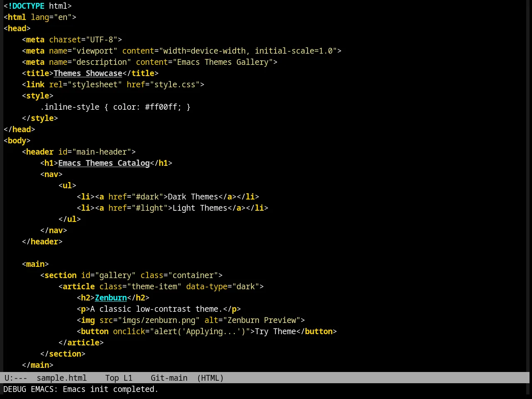532x399 pixels.
Task: Click the '#light' href value
Action: [x=150, y=208]
